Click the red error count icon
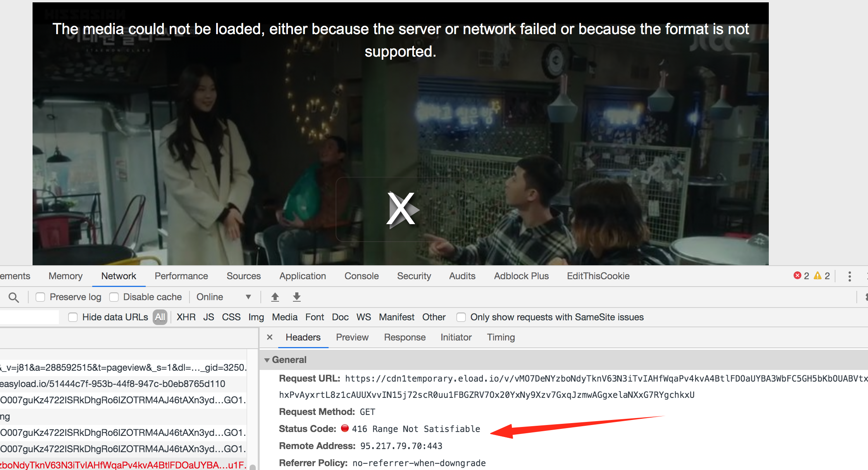This screenshot has width=868, height=470. click(797, 276)
